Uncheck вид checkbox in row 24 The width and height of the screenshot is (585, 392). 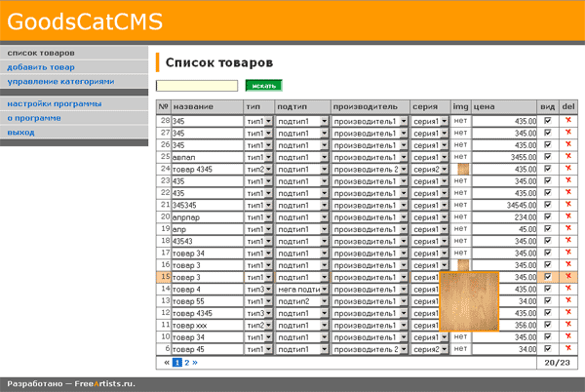(548, 169)
